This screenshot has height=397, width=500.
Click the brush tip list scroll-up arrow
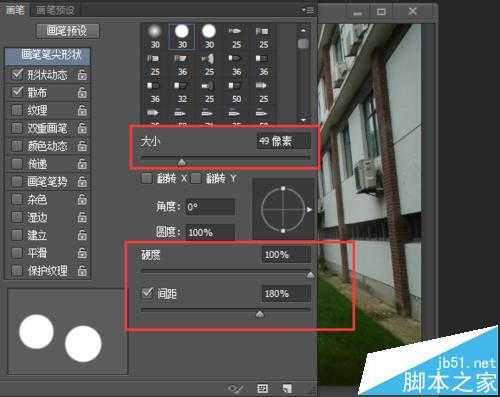pos(303,30)
